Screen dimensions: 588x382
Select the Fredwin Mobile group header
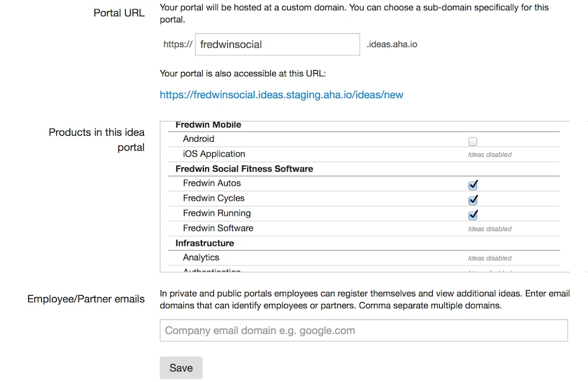[x=208, y=125]
